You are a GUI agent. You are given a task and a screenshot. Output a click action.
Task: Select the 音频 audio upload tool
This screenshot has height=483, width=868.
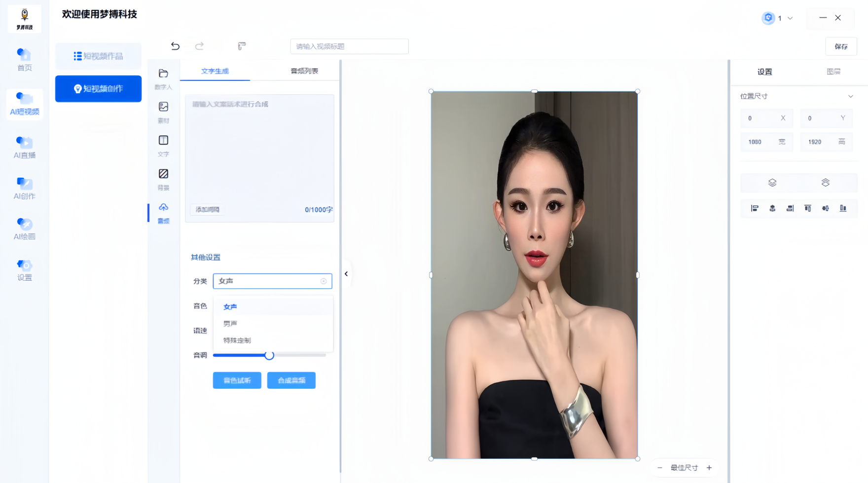(x=163, y=213)
